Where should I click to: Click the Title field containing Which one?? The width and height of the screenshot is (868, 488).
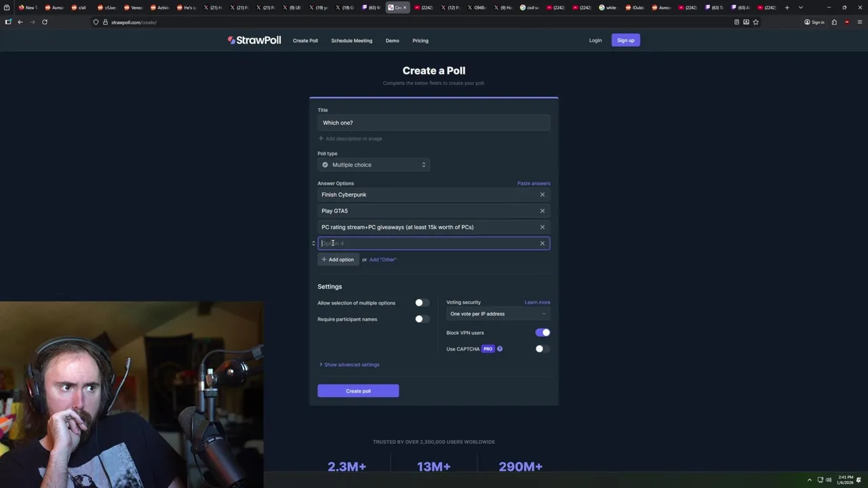click(434, 123)
